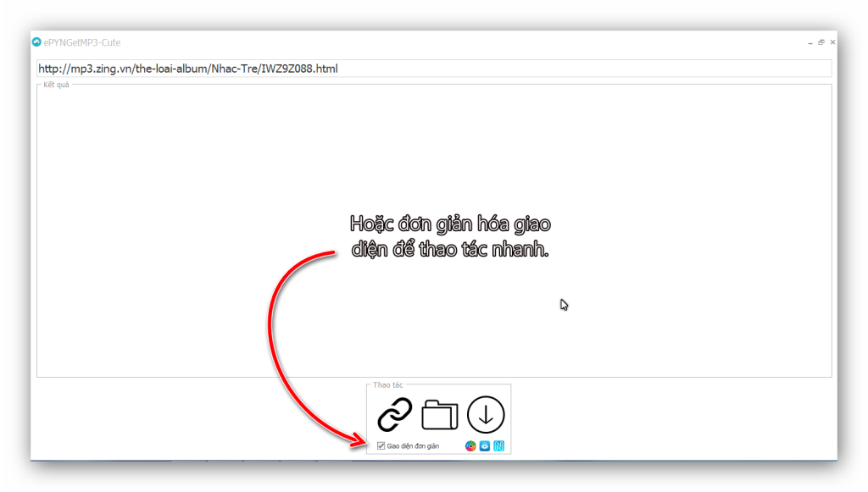Click the colorful round disc icon
The image size is (868, 492).
pos(470,446)
